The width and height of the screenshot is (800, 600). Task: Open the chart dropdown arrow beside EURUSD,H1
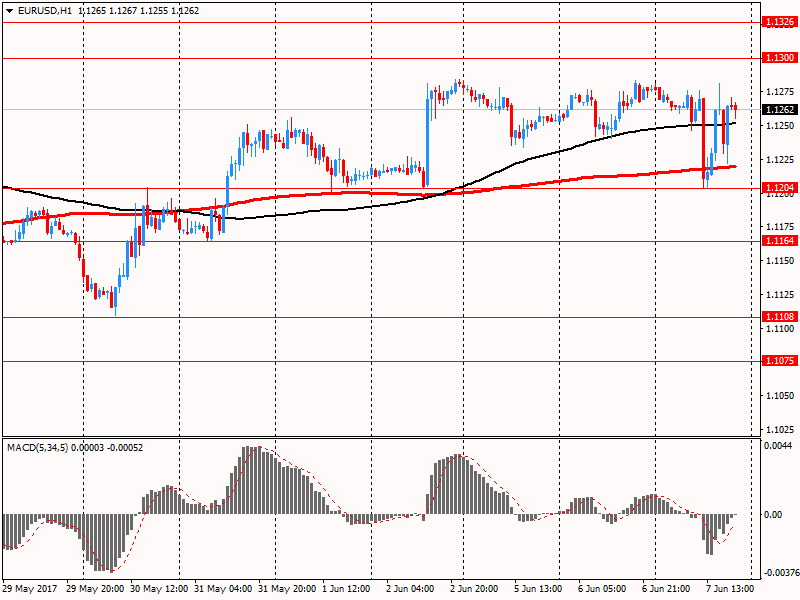(x=9, y=10)
